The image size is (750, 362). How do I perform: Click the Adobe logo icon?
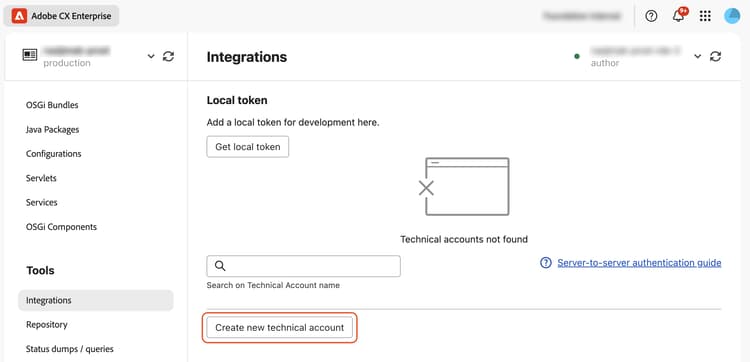click(x=19, y=16)
